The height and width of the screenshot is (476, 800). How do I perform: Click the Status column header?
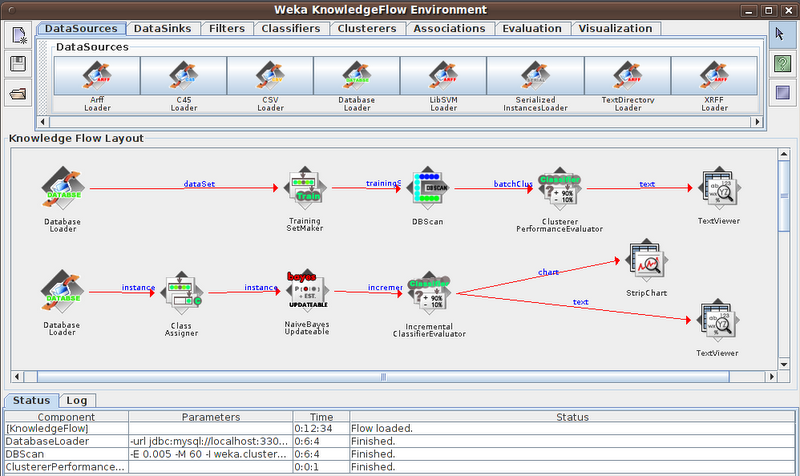pyautogui.click(x=572, y=417)
